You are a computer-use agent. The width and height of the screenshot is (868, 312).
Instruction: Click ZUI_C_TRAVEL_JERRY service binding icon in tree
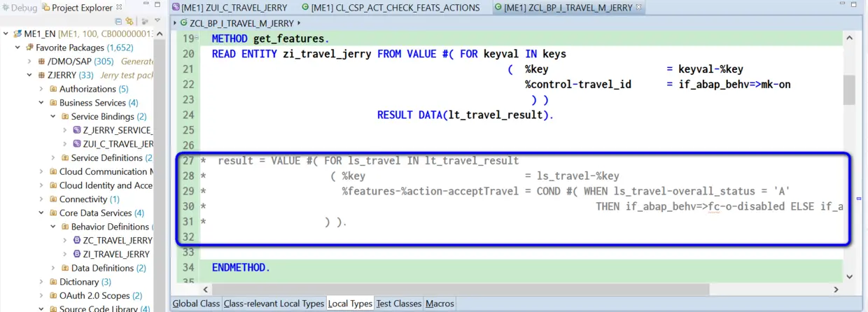77,144
